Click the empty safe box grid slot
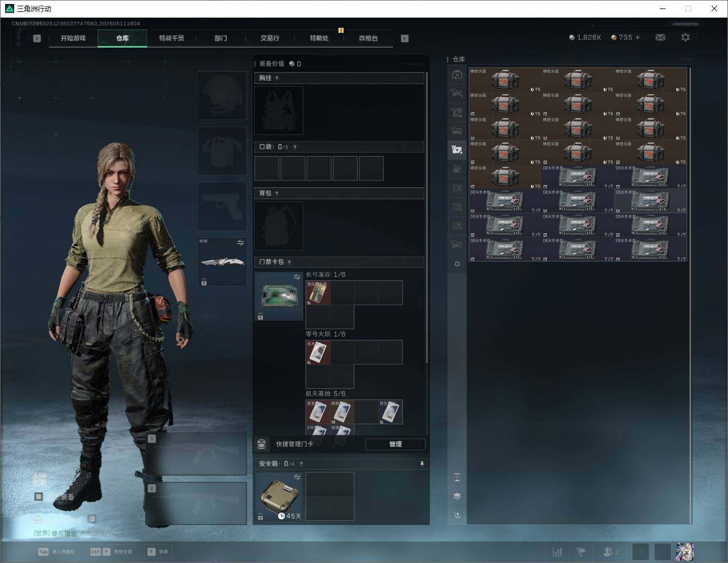This screenshot has height=563, width=728. pos(330,496)
